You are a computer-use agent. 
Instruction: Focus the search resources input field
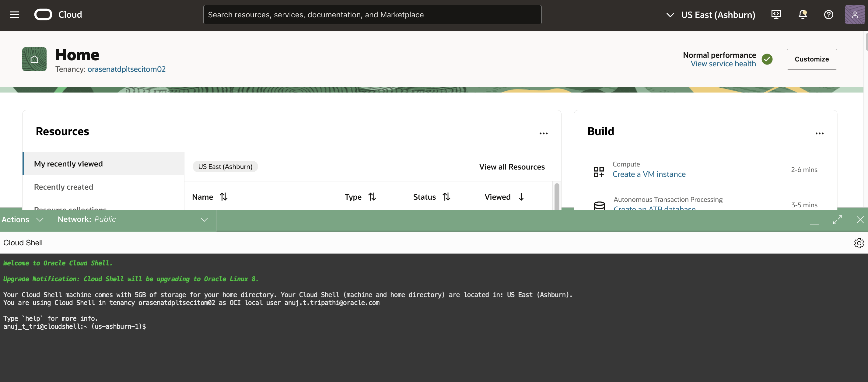click(372, 15)
